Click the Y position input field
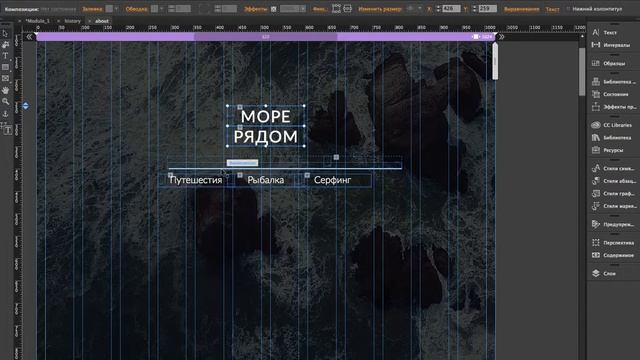 point(488,9)
